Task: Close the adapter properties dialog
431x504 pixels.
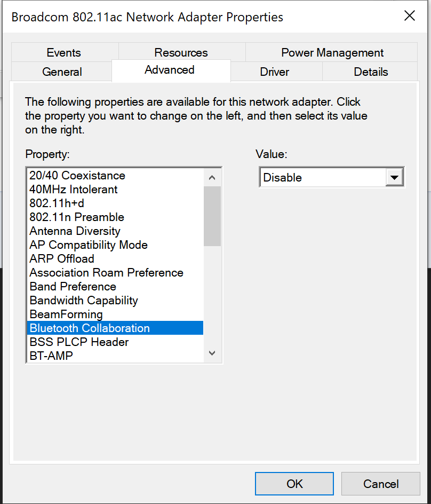Action: tap(409, 16)
